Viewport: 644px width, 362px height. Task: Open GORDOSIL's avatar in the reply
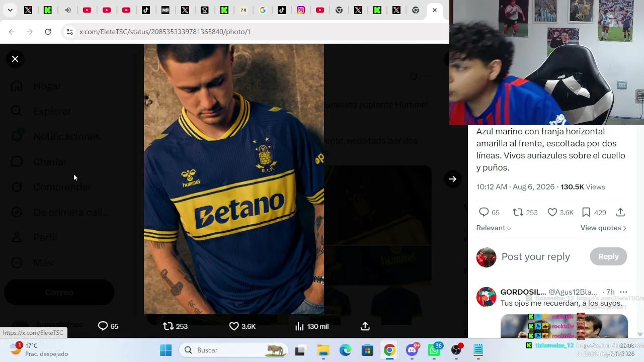486,297
